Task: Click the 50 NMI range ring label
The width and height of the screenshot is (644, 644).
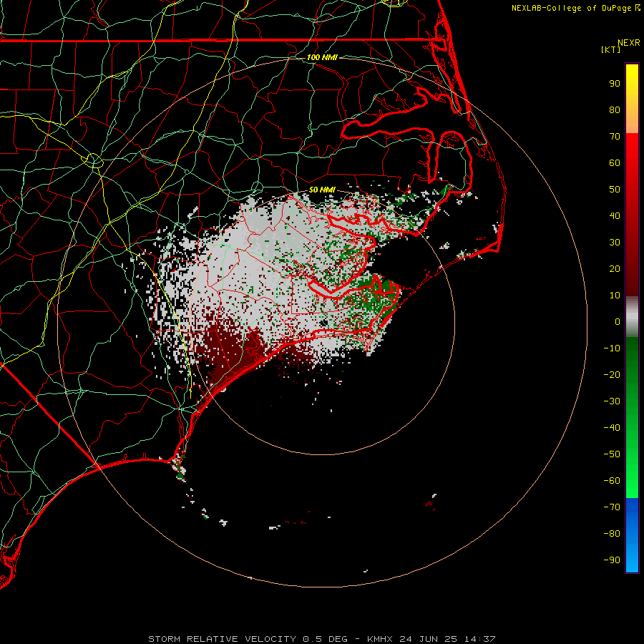Action: [x=322, y=190]
